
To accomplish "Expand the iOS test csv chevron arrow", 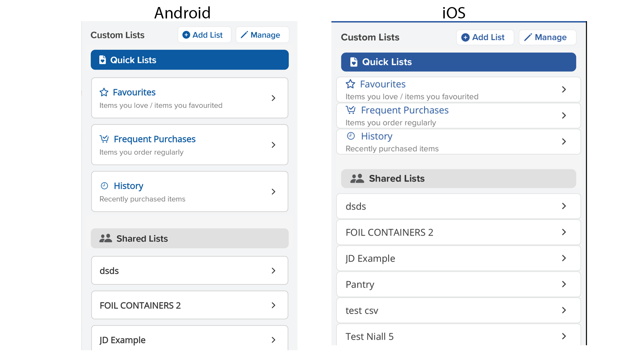I will (564, 310).
